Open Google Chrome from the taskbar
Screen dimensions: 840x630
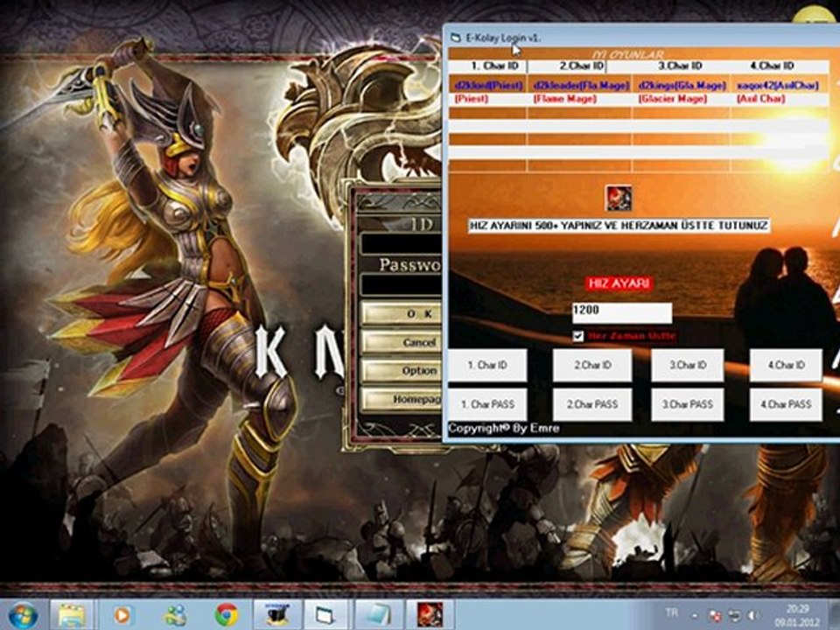click(x=227, y=615)
